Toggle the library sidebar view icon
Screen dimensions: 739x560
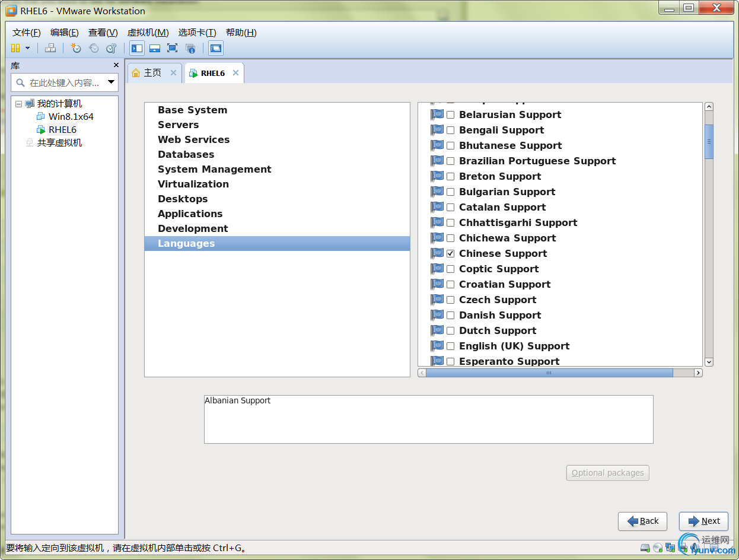[x=137, y=48]
